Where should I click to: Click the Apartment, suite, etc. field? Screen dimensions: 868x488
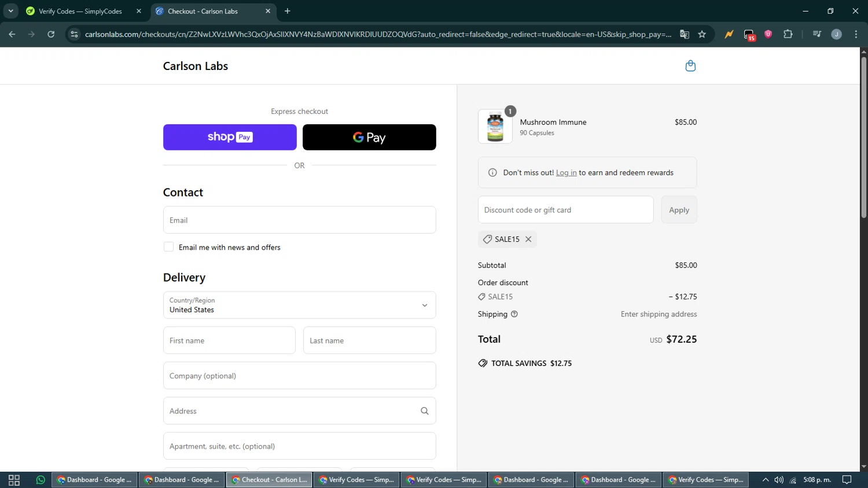(x=299, y=446)
